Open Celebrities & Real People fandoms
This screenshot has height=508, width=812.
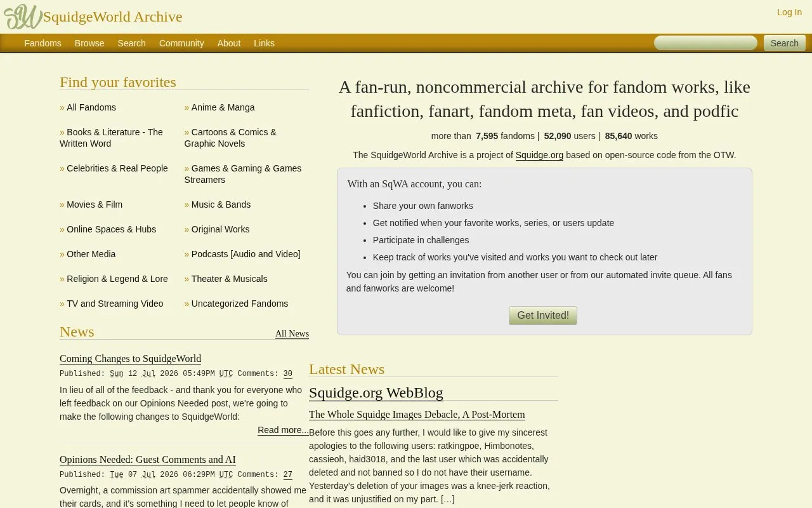click(x=117, y=168)
